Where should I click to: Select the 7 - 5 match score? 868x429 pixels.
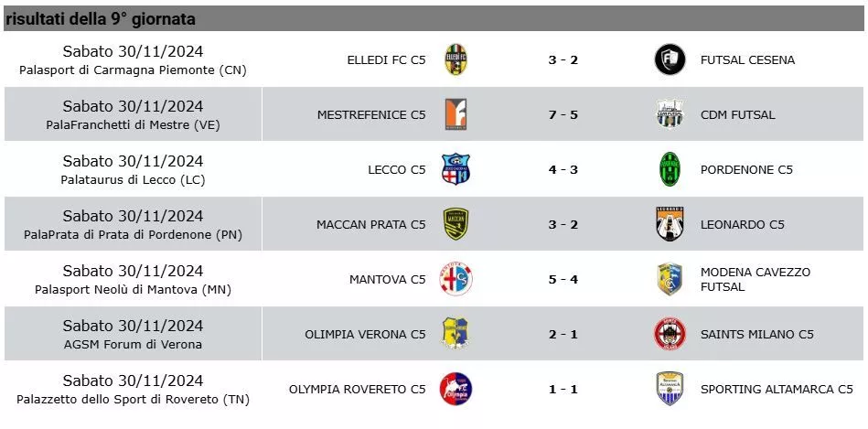563,114
